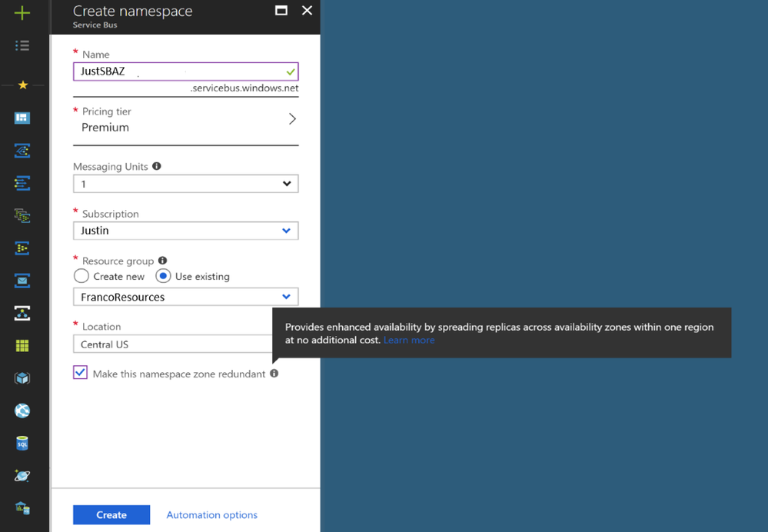
Task: Follow the Learn more tooltip link
Action: (x=409, y=340)
